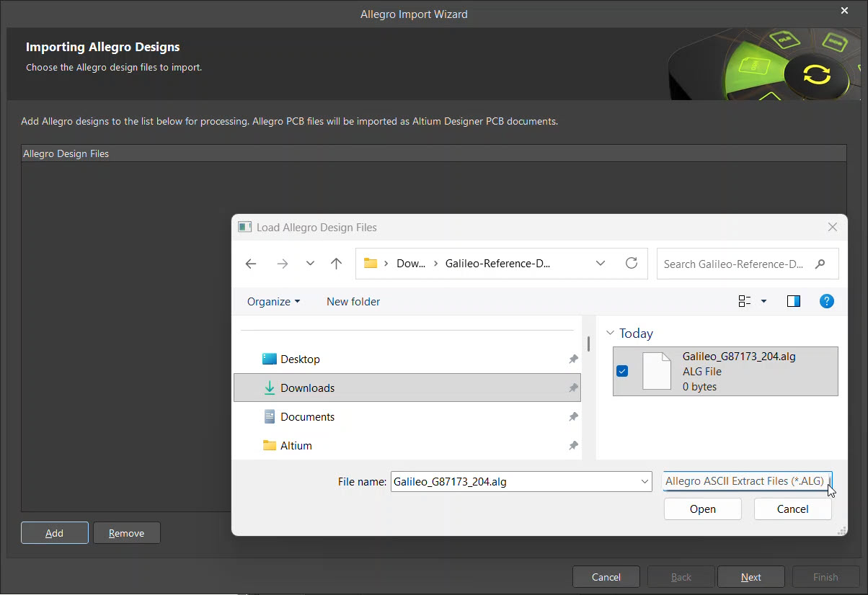Image resolution: width=868 pixels, height=595 pixels.
Task: Click Add in the Import Wizard
Action: [x=55, y=533]
